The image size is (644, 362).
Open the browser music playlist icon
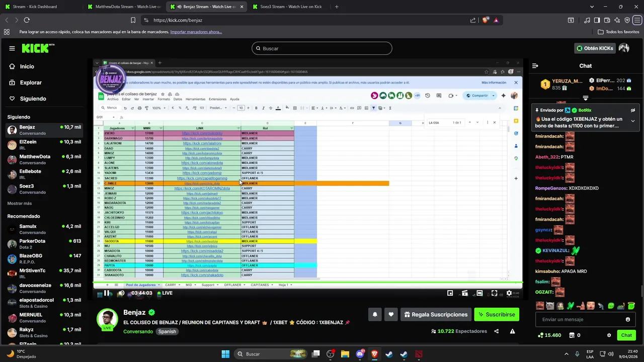coord(587,20)
